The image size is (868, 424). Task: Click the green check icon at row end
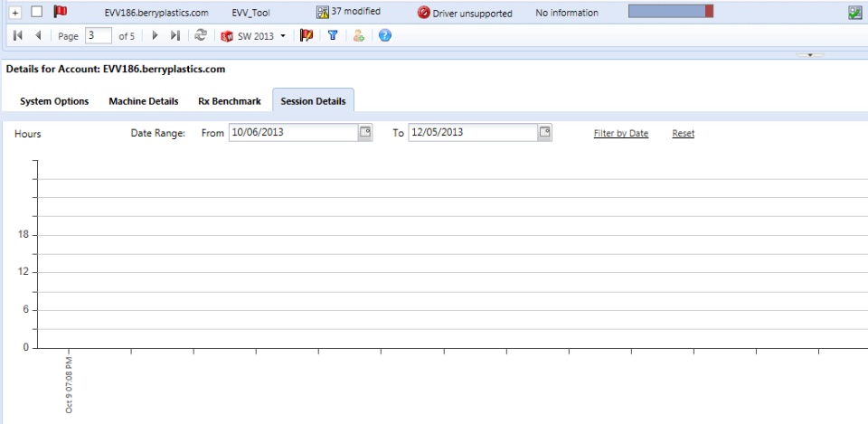click(854, 13)
